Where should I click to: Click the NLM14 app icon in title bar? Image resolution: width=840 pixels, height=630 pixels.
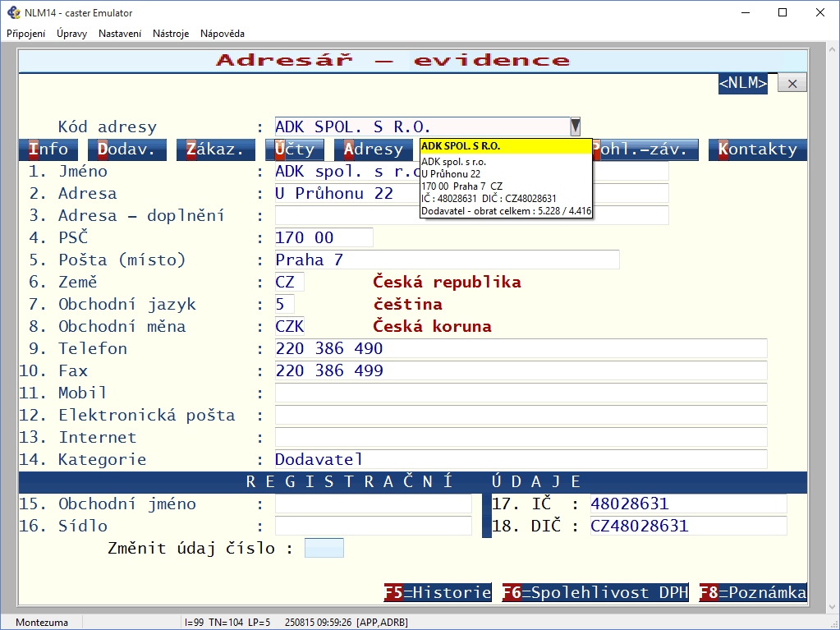13,12
